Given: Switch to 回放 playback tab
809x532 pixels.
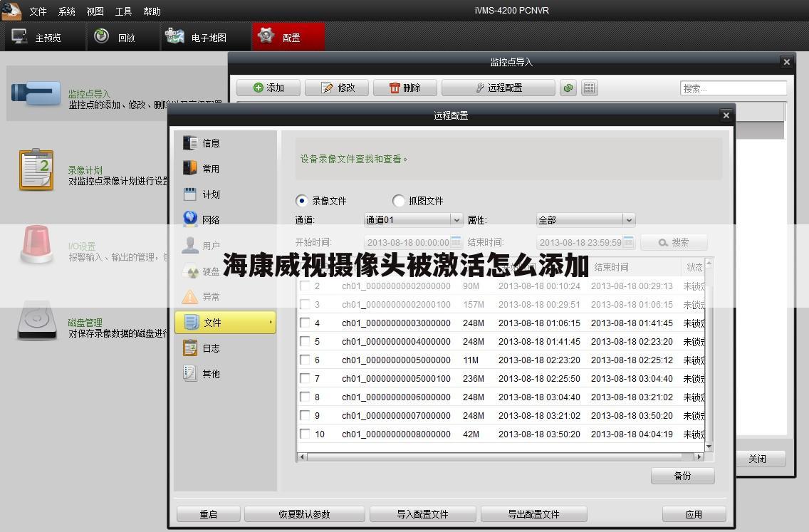Looking at the screenshot, I should 122,37.
